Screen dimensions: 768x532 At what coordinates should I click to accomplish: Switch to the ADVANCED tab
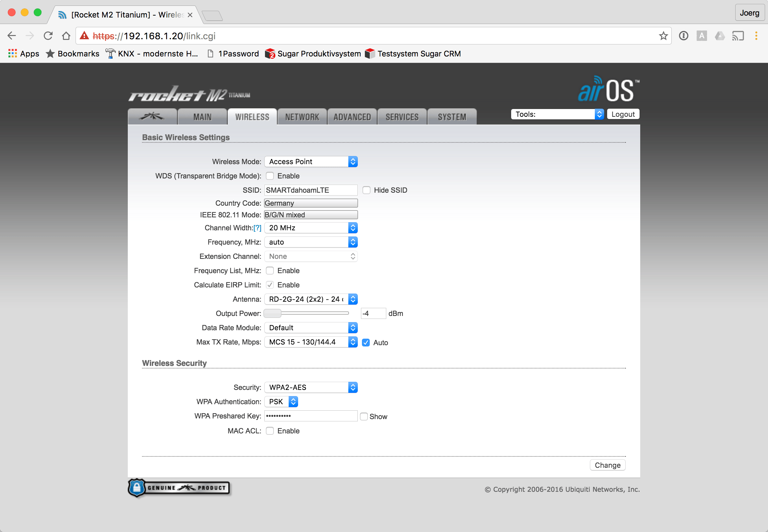coord(352,117)
